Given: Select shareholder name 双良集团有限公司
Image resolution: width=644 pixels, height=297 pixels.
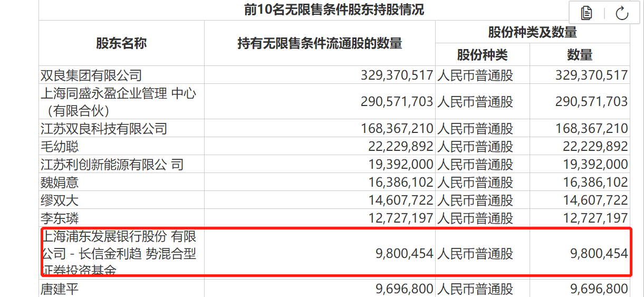Looking at the screenshot, I should point(91,75).
